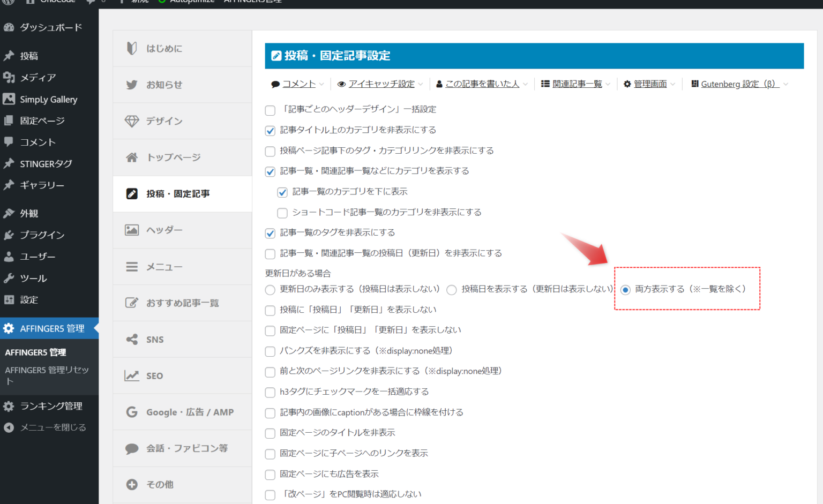Screen dimensions: 823x504
Task: Select the 両方表示する radio button
Action: point(625,290)
